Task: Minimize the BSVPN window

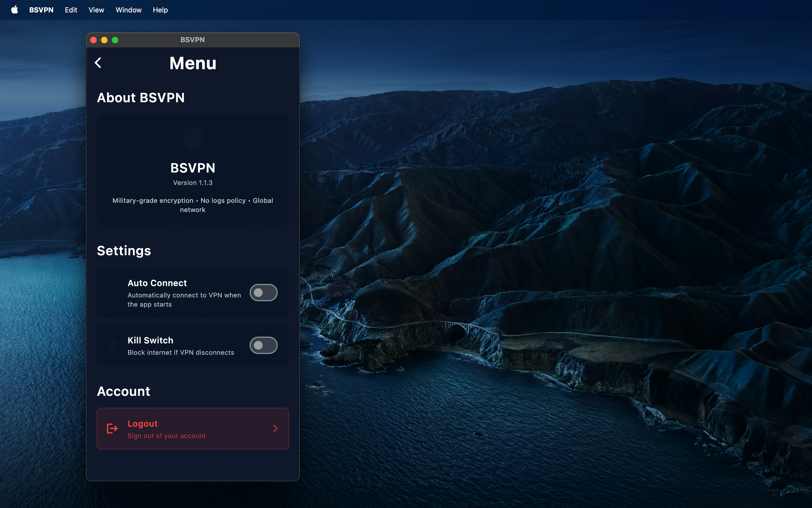Action: coord(104,40)
